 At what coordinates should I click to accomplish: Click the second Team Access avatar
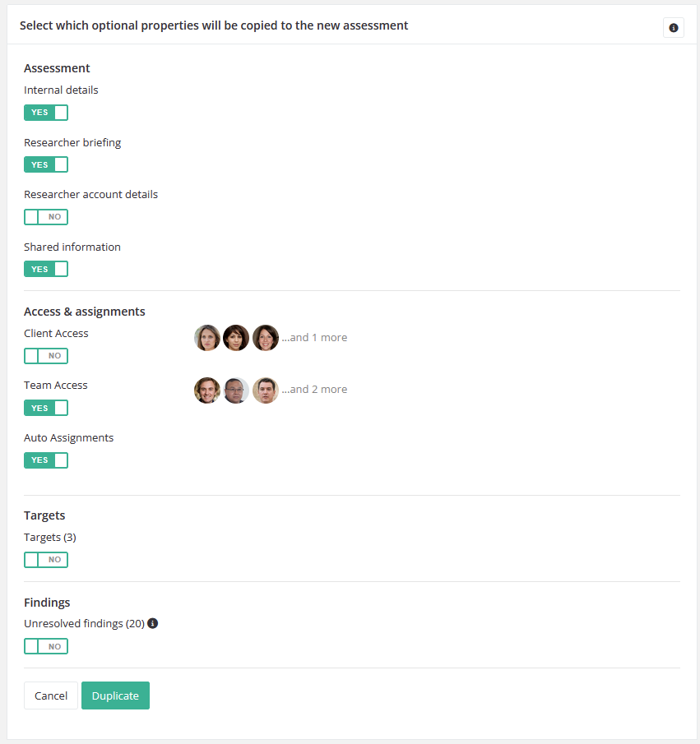pyautogui.click(x=236, y=390)
